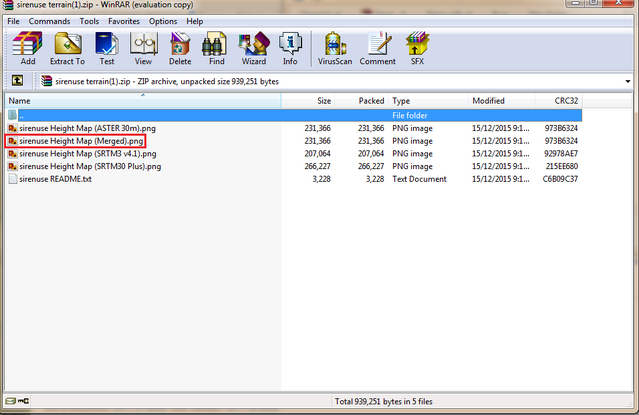This screenshot has height=415, width=639.
Task: Click the size value 3,228 of README
Action: pos(322,179)
